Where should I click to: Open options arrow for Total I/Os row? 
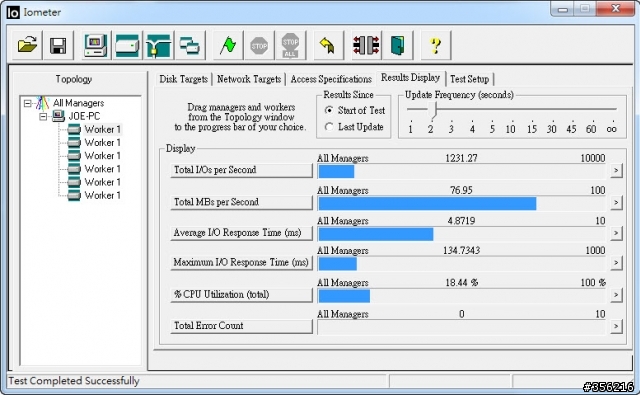pyautogui.click(x=616, y=170)
